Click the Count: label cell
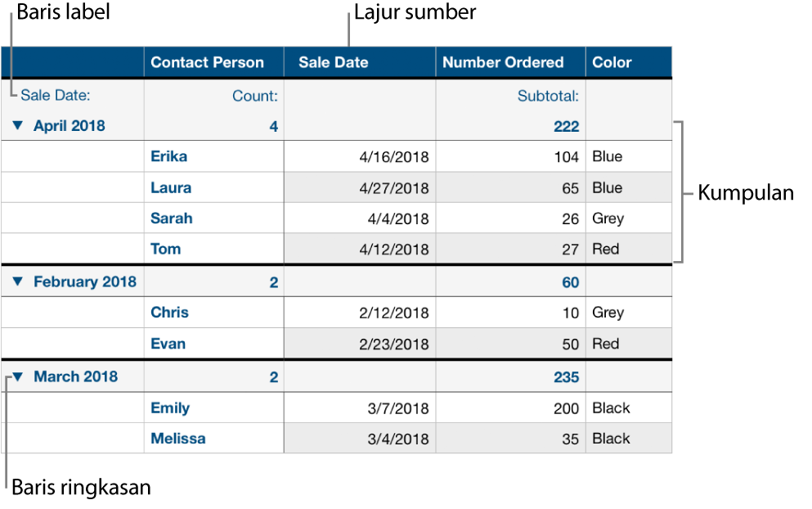The height and width of the screenshot is (509, 812). pyautogui.click(x=255, y=95)
